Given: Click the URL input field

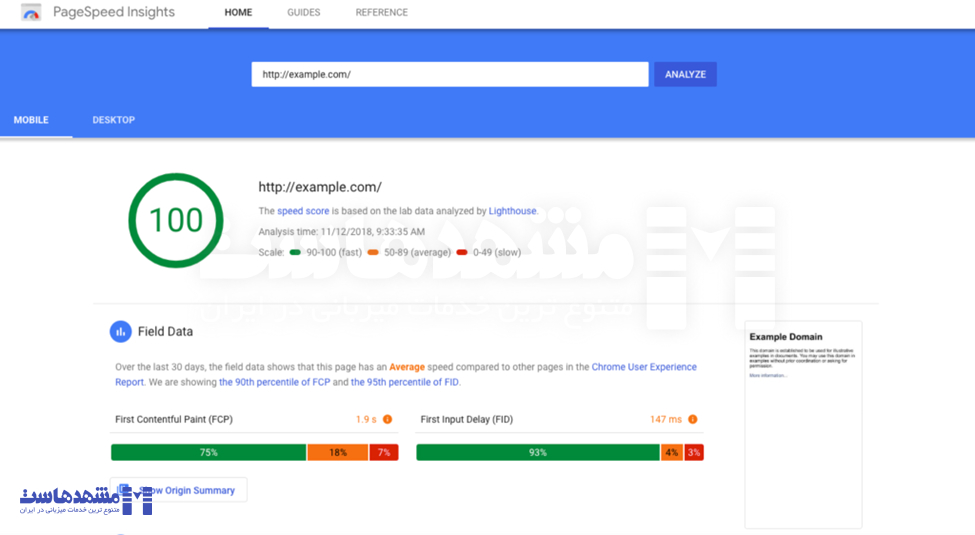Looking at the screenshot, I should (x=450, y=74).
